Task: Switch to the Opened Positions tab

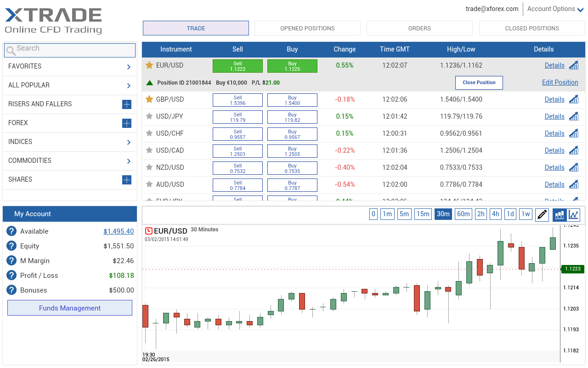Action: [307, 29]
